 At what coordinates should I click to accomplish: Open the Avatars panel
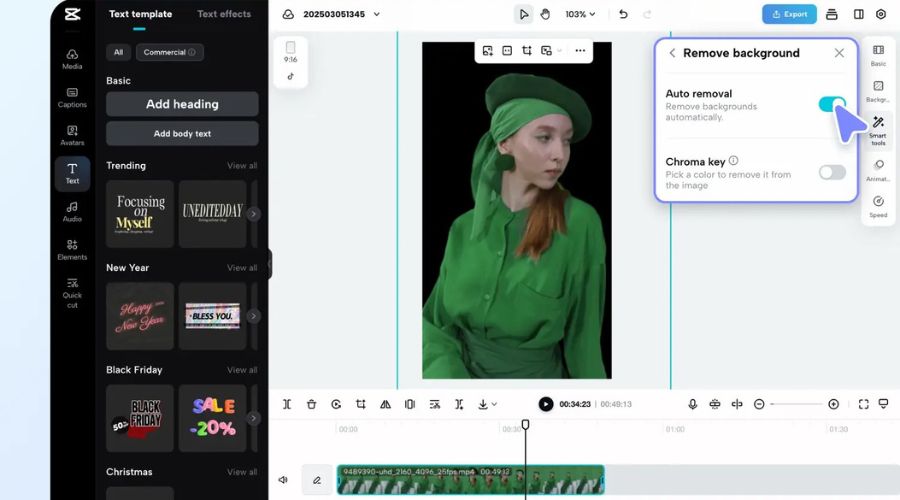72,135
